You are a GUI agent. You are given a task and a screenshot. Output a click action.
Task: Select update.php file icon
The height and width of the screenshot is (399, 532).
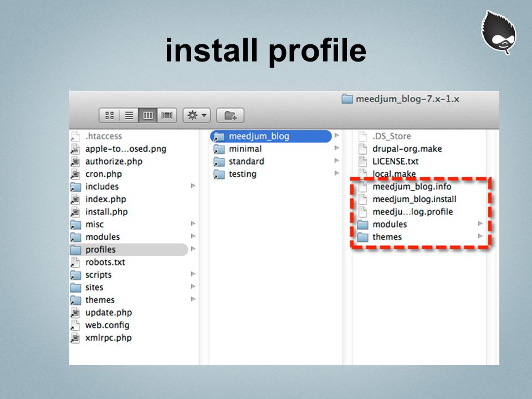[x=75, y=313]
